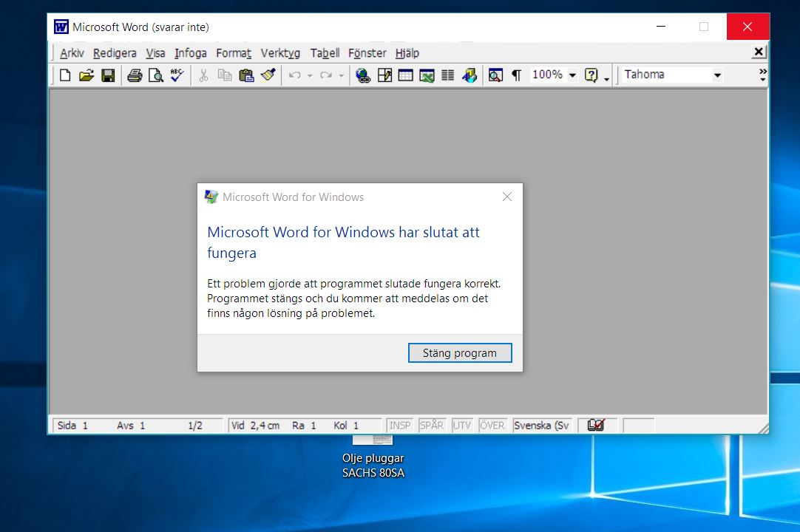This screenshot has width=800, height=532.
Task: Open the Format menu
Action: coord(234,53)
